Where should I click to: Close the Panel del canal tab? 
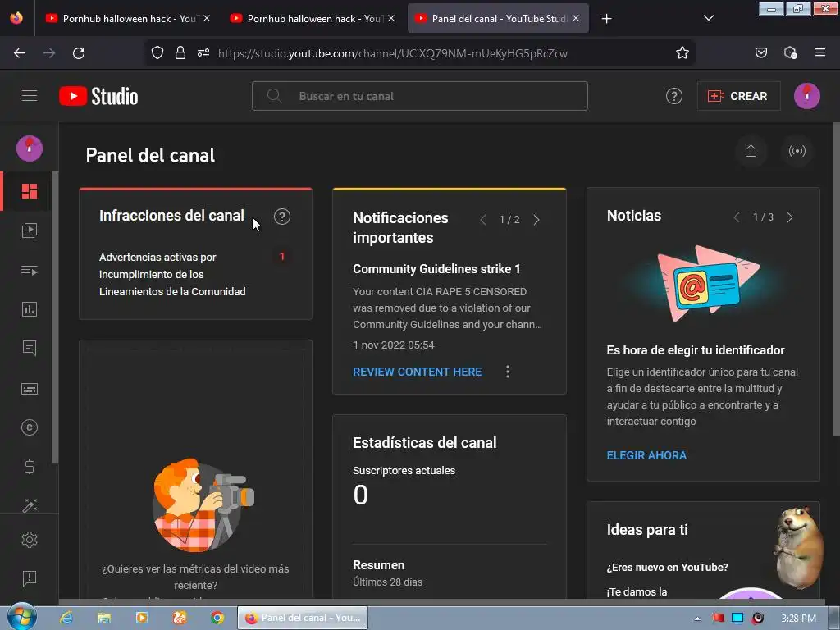576,18
